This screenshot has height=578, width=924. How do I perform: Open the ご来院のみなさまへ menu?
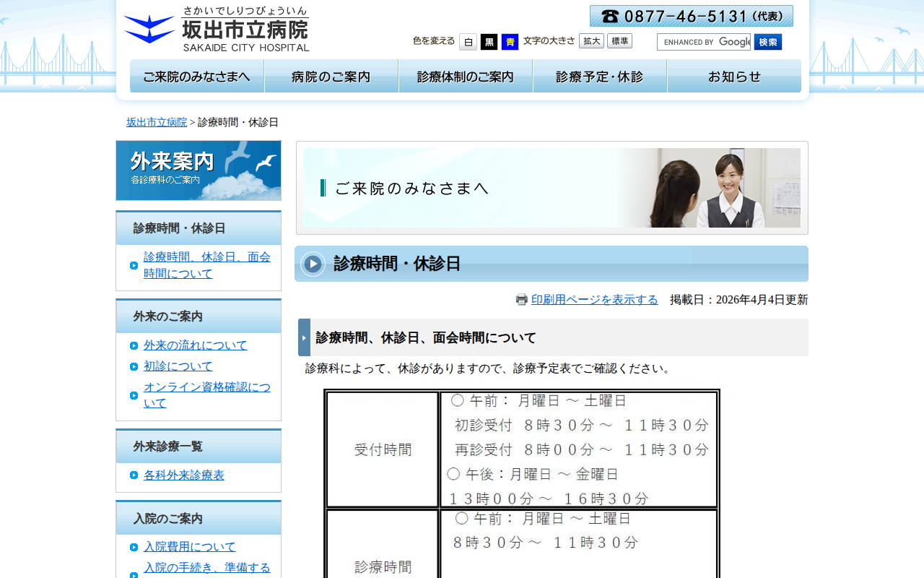197,76
